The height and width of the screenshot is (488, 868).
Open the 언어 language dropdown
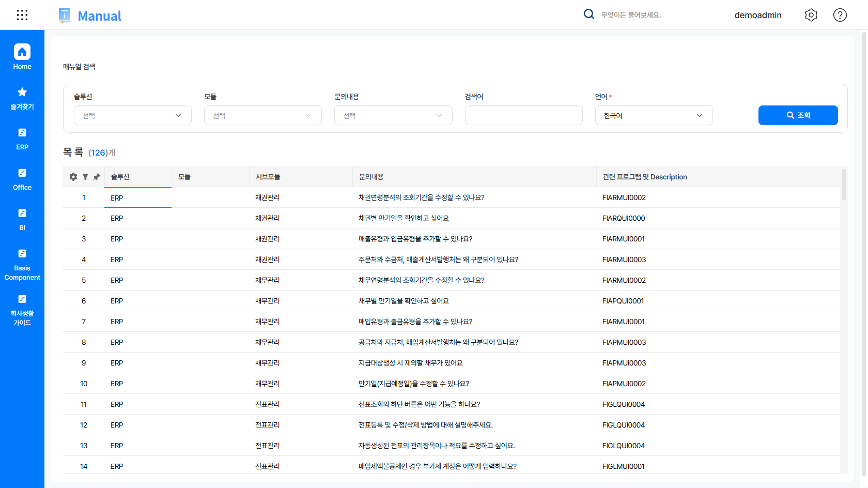pyautogui.click(x=654, y=115)
